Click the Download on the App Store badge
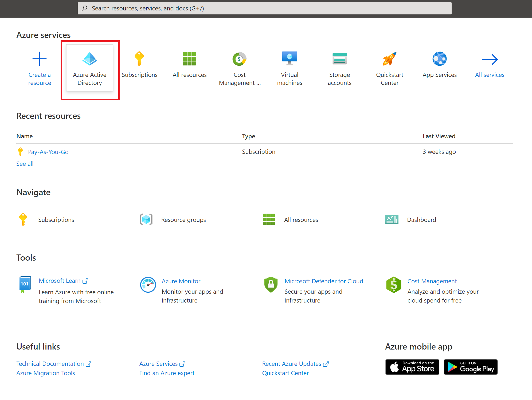The width and height of the screenshot is (532, 400). [x=412, y=367]
